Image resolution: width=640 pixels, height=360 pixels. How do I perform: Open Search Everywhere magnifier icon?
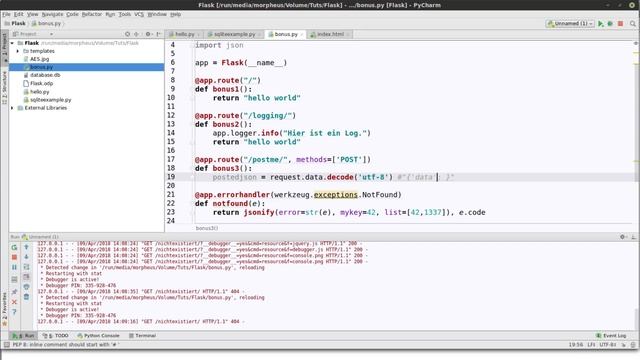[633, 24]
